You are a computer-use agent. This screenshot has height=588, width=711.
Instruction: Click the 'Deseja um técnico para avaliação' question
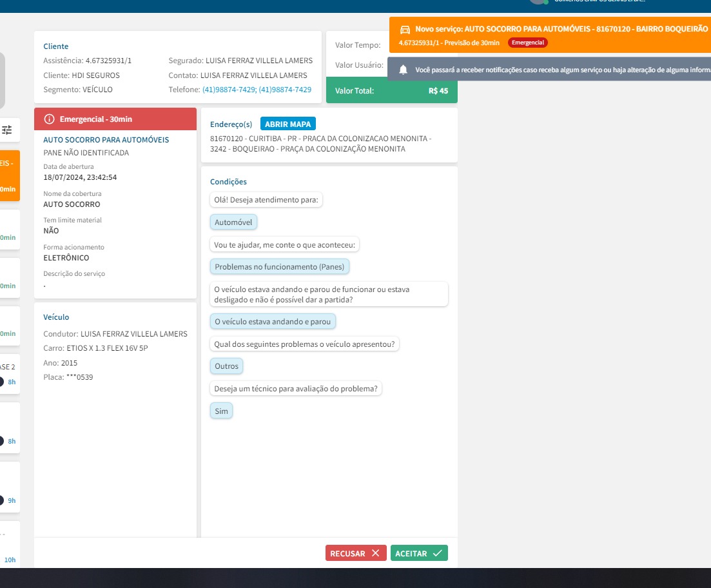296,389
